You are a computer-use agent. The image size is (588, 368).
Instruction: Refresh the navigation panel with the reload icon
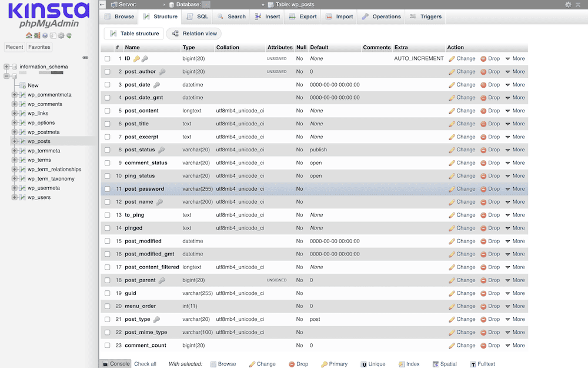(x=69, y=35)
